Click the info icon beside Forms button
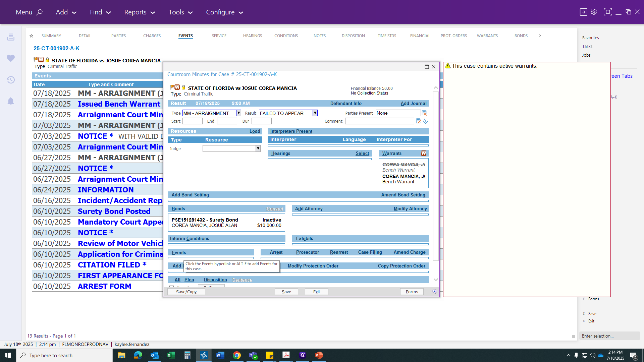This screenshot has height=362, width=644. point(435,292)
